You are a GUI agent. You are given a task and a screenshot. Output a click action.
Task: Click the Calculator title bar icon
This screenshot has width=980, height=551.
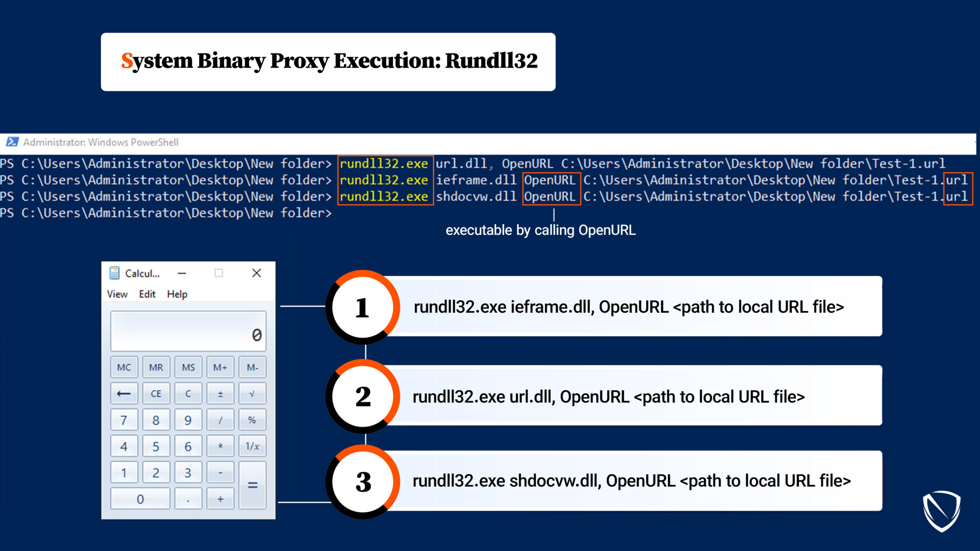pos(114,273)
